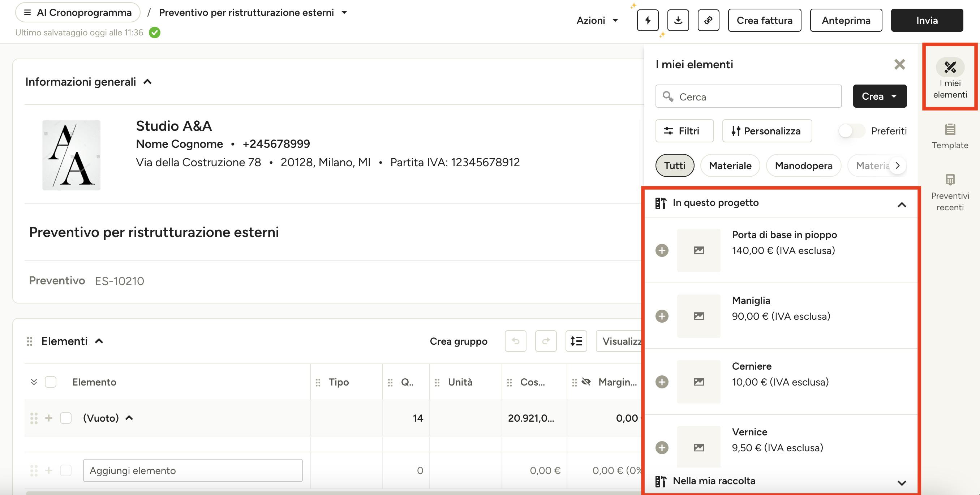
Task: Click the copy link icon button
Action: (708, 20)
